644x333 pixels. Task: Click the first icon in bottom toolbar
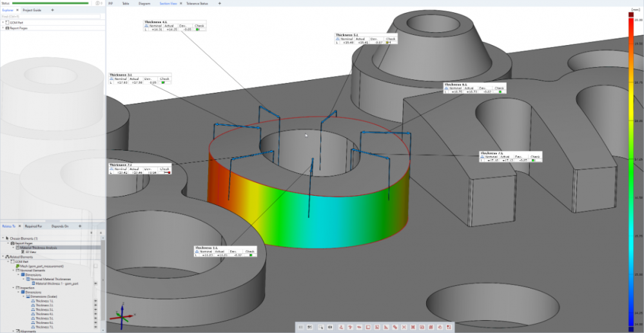click(300, 327)
